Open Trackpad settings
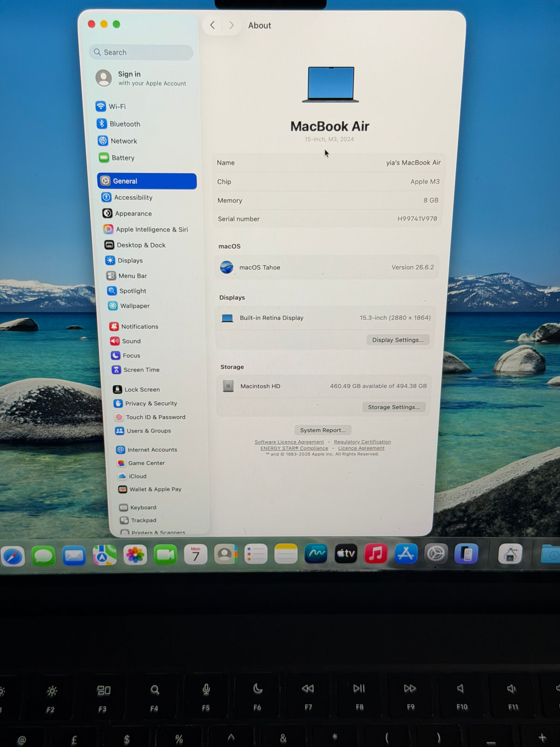The image size is (560, 747). (x=138, y=520)
